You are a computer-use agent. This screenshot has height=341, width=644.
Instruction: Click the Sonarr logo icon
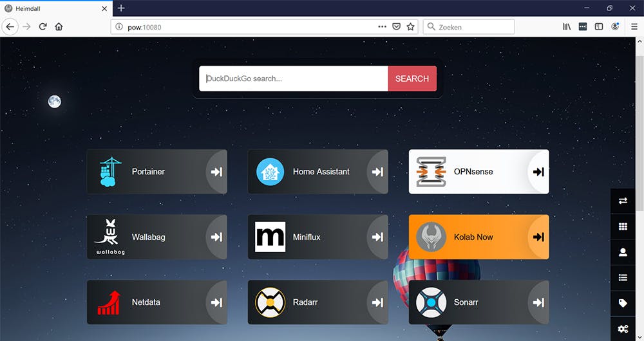tap(431, 302)
